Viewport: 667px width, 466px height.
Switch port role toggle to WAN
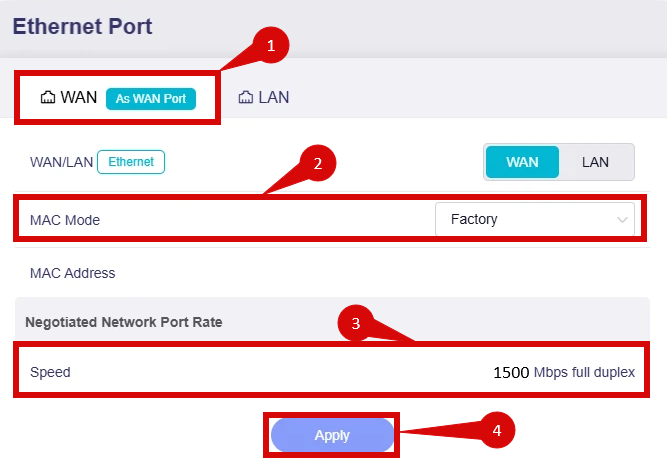coord(522,162)
